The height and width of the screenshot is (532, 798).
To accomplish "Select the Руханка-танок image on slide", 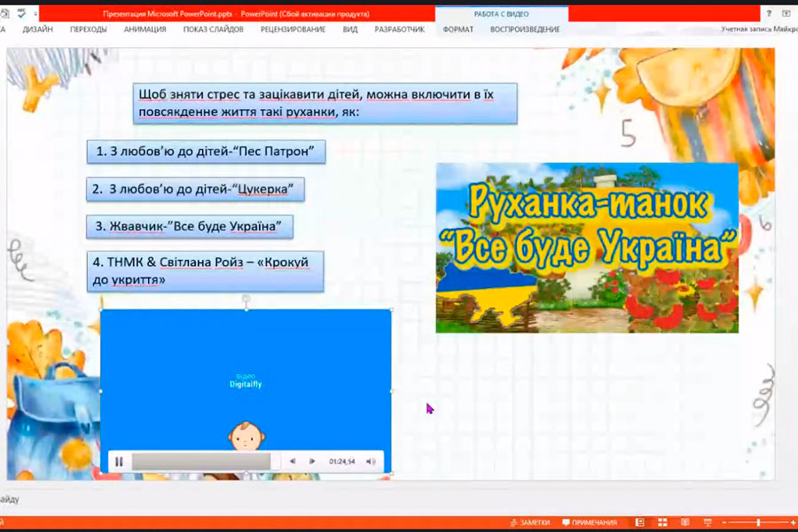I will point(587,248).
